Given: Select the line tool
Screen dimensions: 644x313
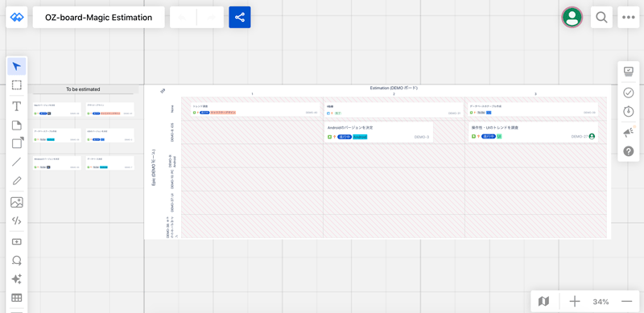Looking at the screenshot, I should tap(16, 162).
